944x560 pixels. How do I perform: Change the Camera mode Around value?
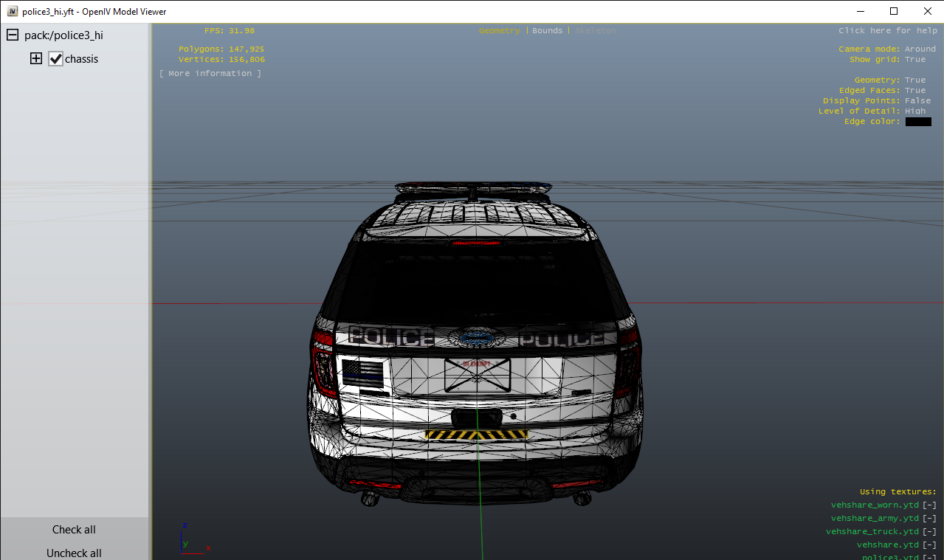(x=920, y=49)
